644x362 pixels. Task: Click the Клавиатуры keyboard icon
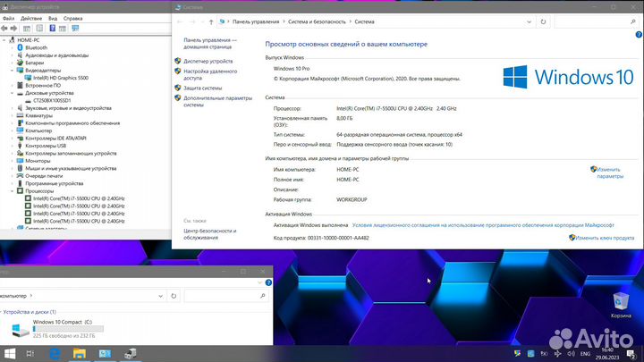(20, 115)
